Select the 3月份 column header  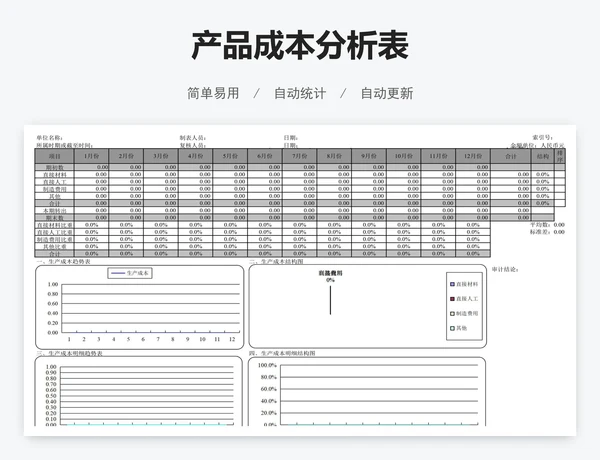point(161,156)
